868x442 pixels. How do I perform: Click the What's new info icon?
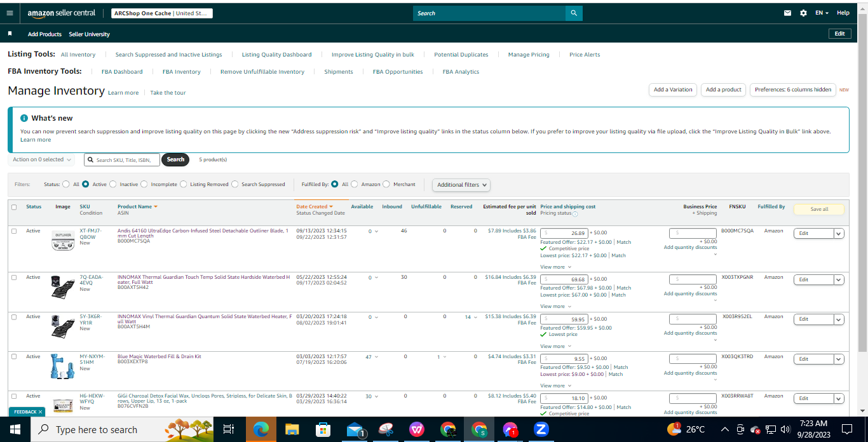[x=24, y=118]
